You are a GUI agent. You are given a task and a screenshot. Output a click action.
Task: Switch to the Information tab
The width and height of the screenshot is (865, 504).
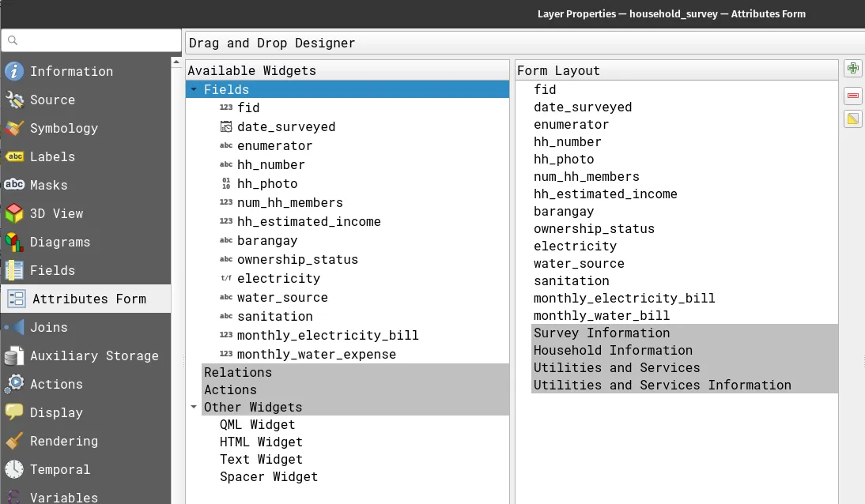pyautogui.click(x=71, y=71)
